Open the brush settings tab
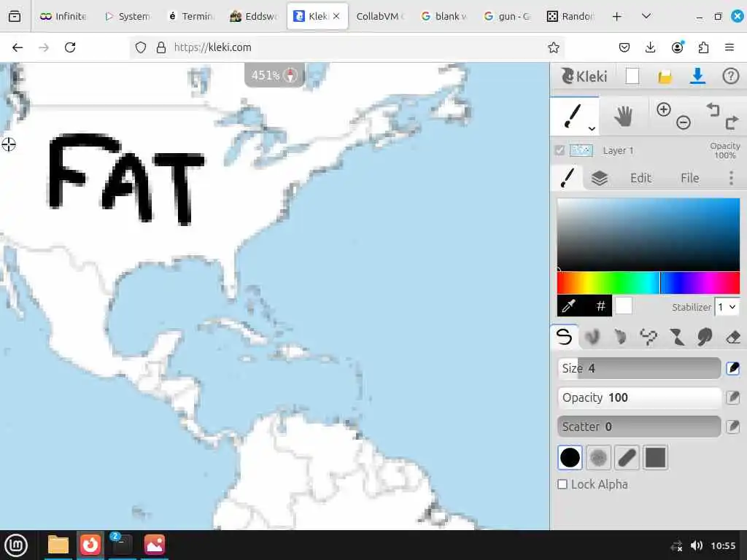 [568, 178]
